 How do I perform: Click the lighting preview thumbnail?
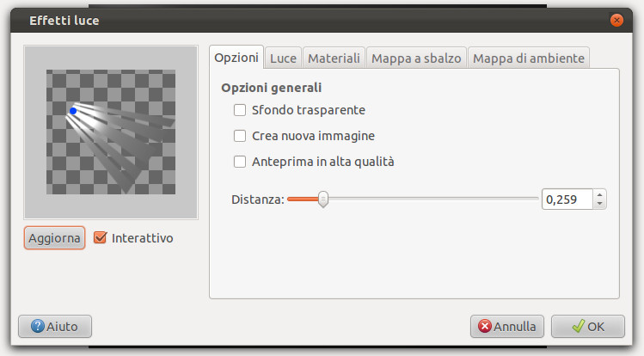[111, 132]
